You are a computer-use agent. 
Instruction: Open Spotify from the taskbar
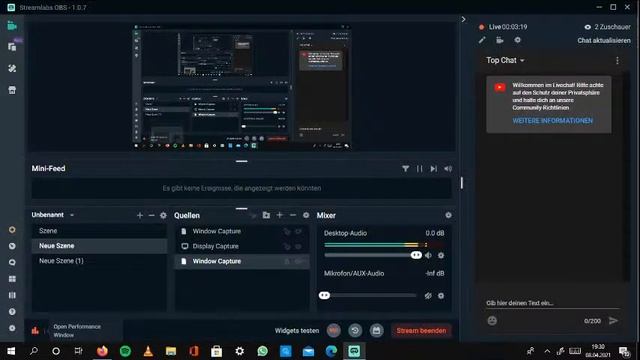pos(125,351)
